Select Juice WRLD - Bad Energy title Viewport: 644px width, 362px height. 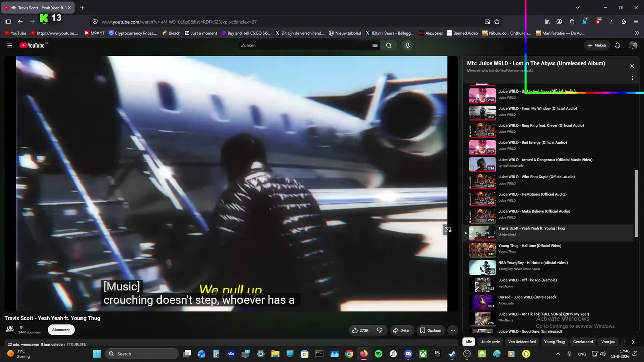point(532,143)
